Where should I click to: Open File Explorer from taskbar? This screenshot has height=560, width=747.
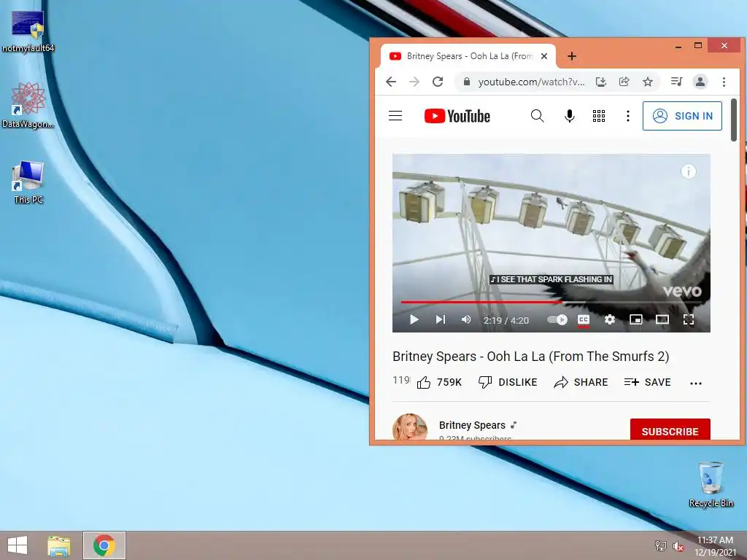[x=59, y=545]
